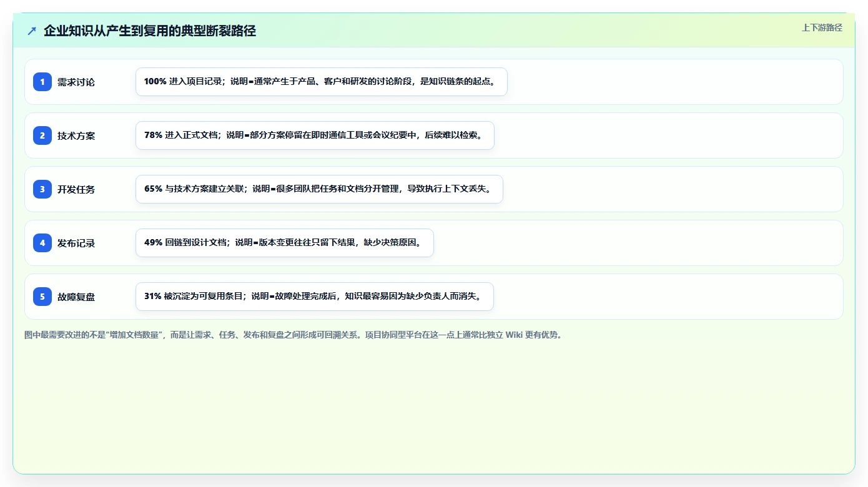Select the 故障复盘 step label
The height and width of the screenshot is (487, 868).
tap(76, 297)
